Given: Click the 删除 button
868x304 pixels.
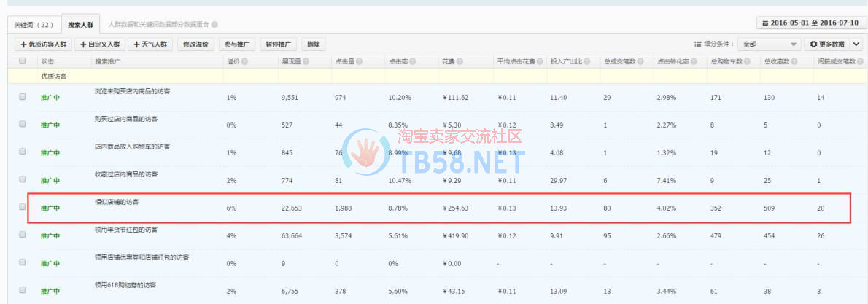Looking at the screenshot, I should click(x=314, y=44).
